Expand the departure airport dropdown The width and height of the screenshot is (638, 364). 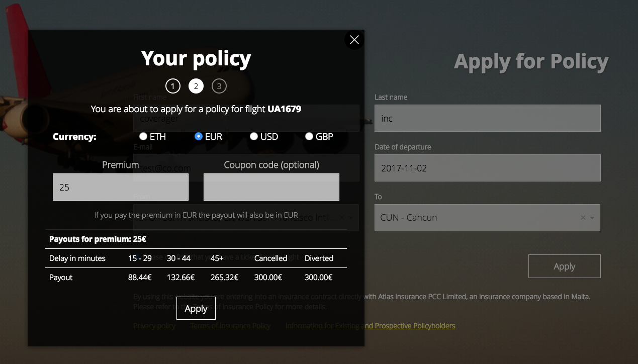click(x=350, y=218)
